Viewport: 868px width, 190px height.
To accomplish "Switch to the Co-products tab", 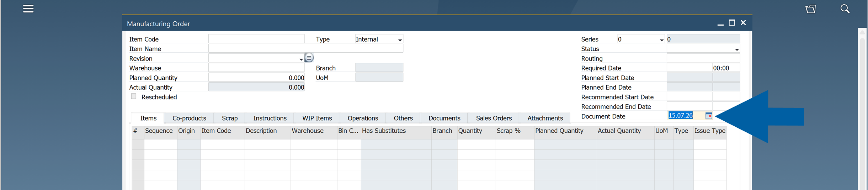I will click(189, 118).
